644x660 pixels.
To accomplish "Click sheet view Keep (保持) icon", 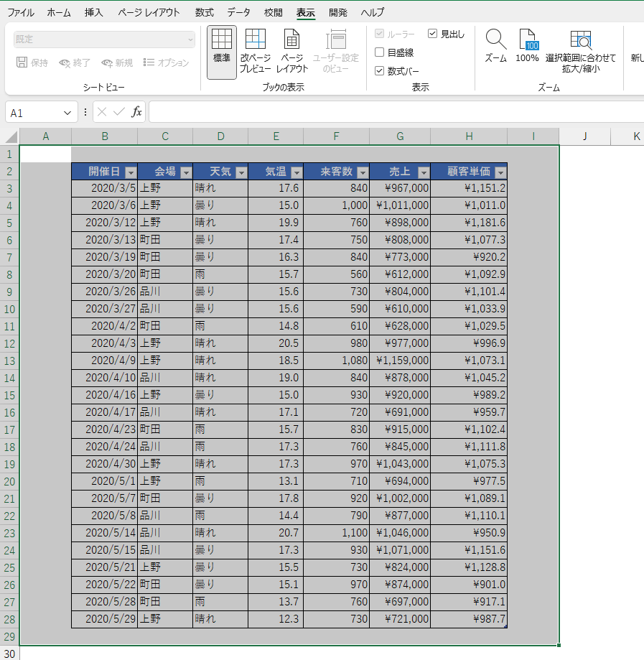I will pyautogui.click(x=22, y=62).
